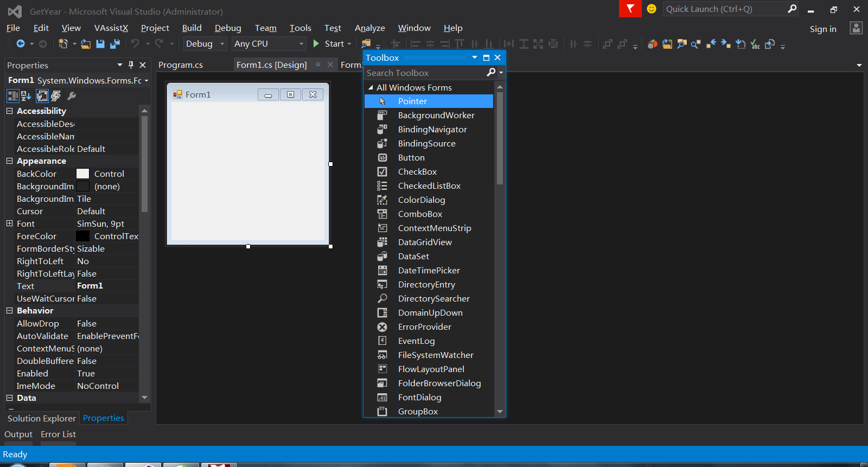Click the VA Open File in Solution icon
The width and height of the screenshot is (868, 467).
(x=667, y=44)
